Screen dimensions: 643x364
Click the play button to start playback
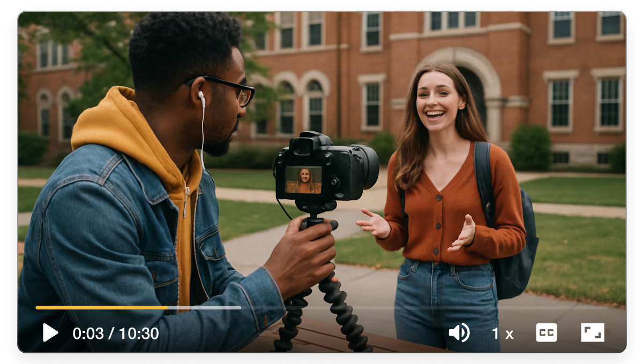(50, 332)
